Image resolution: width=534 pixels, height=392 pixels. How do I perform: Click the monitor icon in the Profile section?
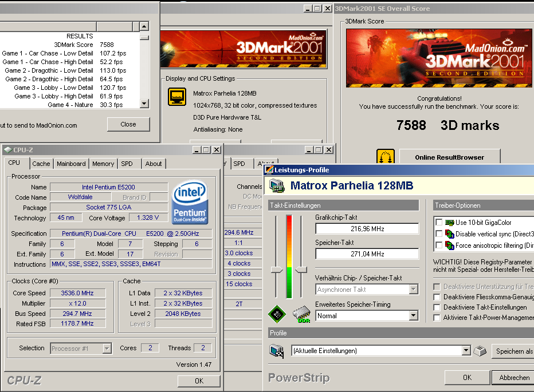pyautogui.click(x=277, y=351)
